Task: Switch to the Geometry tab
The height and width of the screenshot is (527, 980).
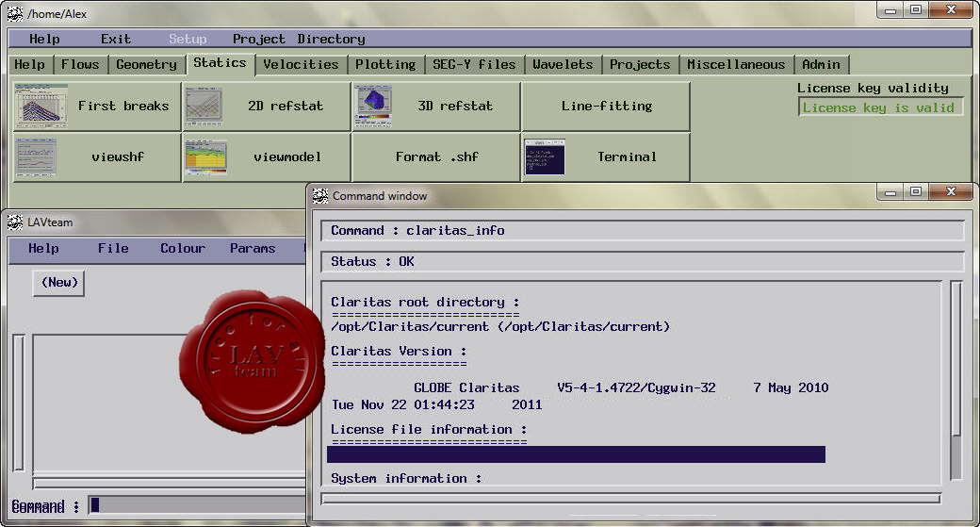Action: (x=146, y=64)
